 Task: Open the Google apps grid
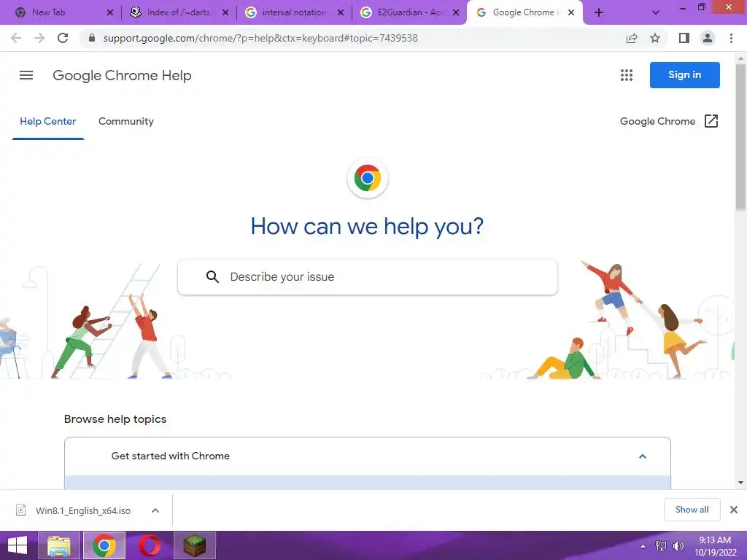point(627,75)
